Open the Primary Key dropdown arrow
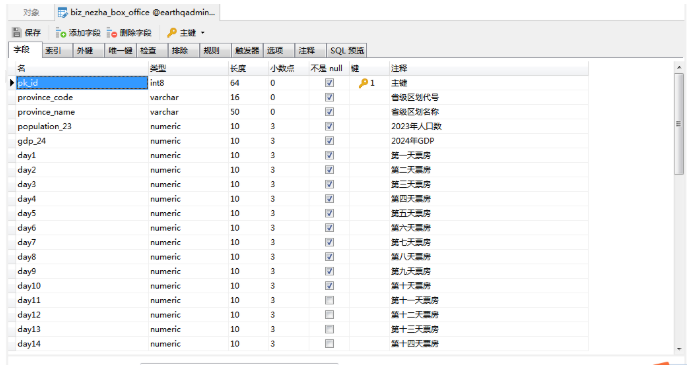This screenshot has width=687, height=368. (202, 33)
